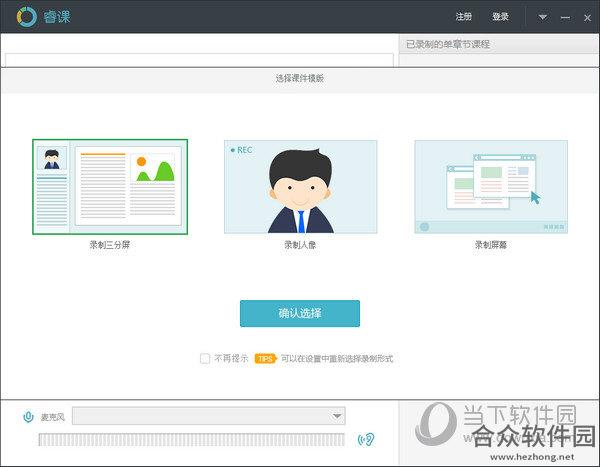Click the 确认选择 button

pos(300,314)
